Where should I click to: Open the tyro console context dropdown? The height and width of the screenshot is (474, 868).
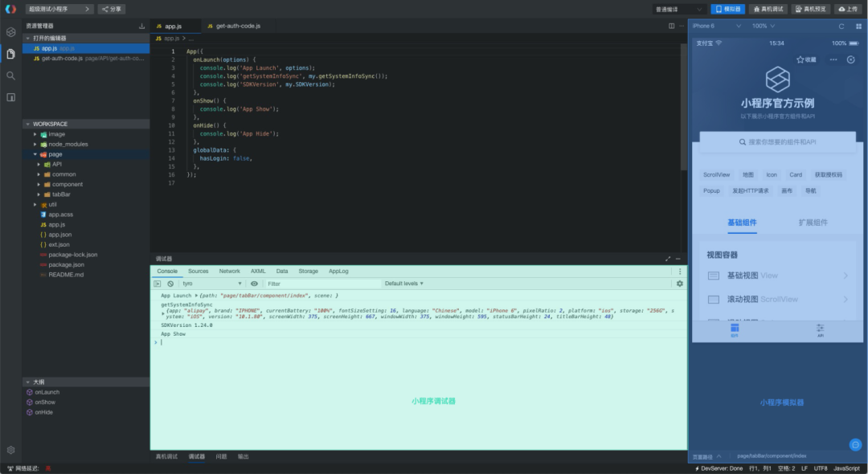212,284
